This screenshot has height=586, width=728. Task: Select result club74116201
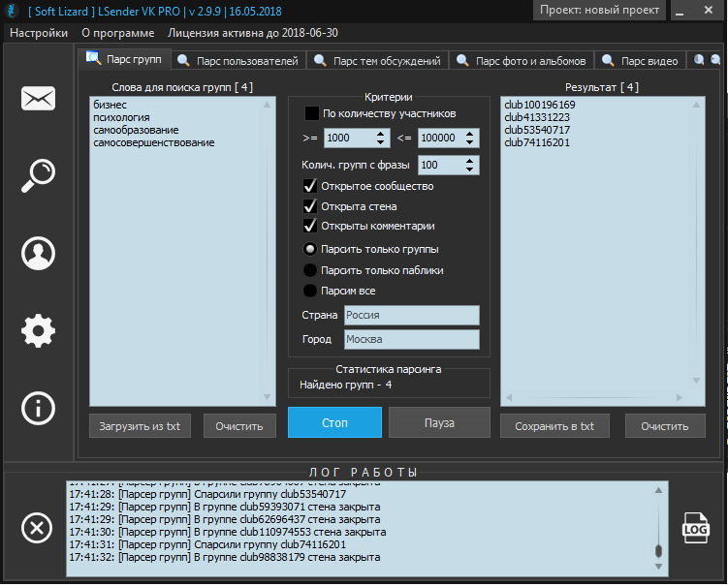pyautogui.click(x=537, y=142)
